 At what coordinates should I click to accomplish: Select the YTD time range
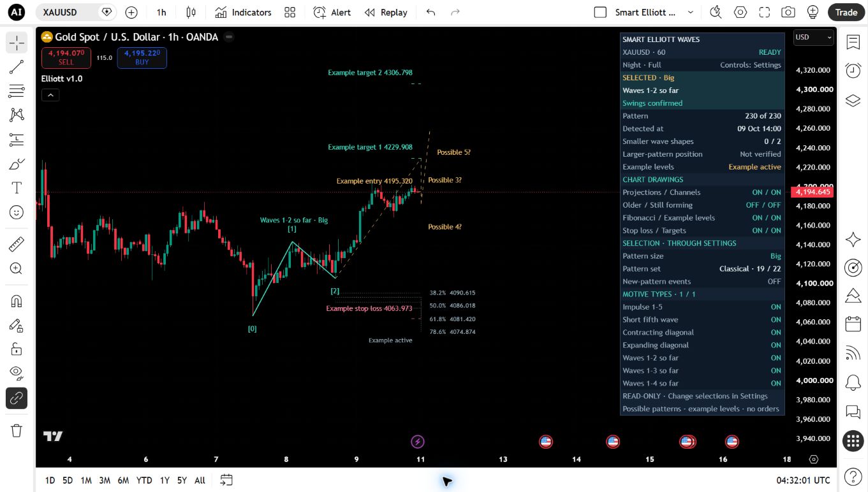click(144, 481)
